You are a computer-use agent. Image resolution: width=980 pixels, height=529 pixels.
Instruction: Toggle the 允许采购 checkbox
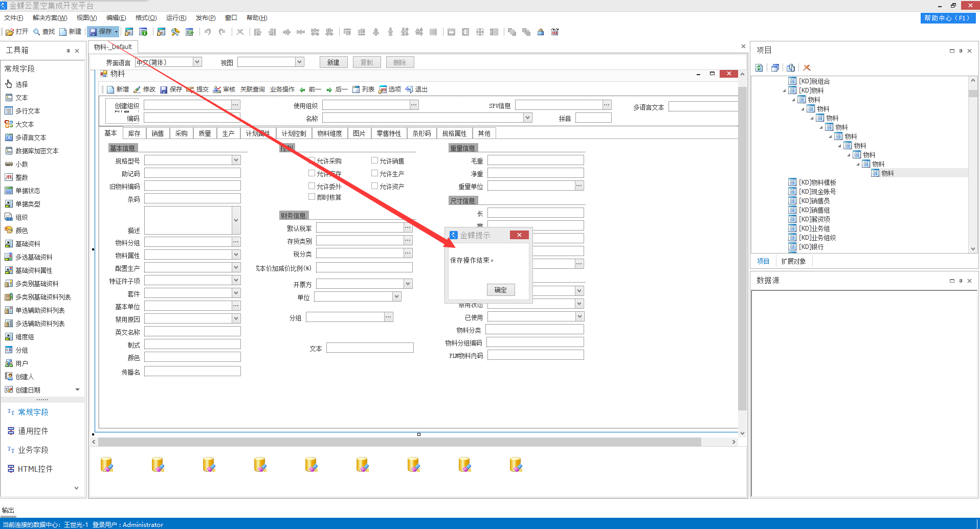pyautogui.click(x=311, y=160)
